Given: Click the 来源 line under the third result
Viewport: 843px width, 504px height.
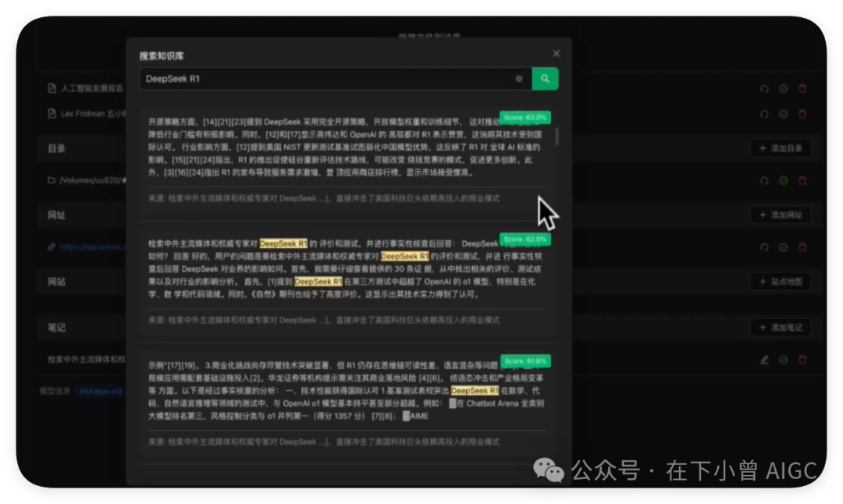Looking at the screenshot, I should tap(324, 442).
